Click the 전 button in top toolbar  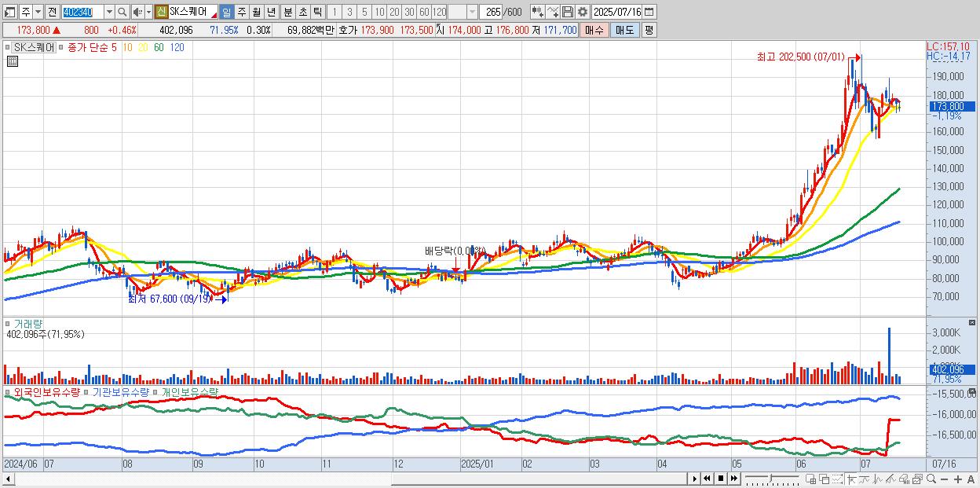point(52,12)
